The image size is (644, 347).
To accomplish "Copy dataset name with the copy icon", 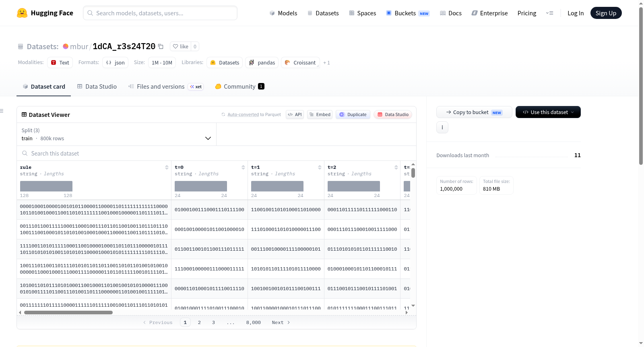I will 161,46.
